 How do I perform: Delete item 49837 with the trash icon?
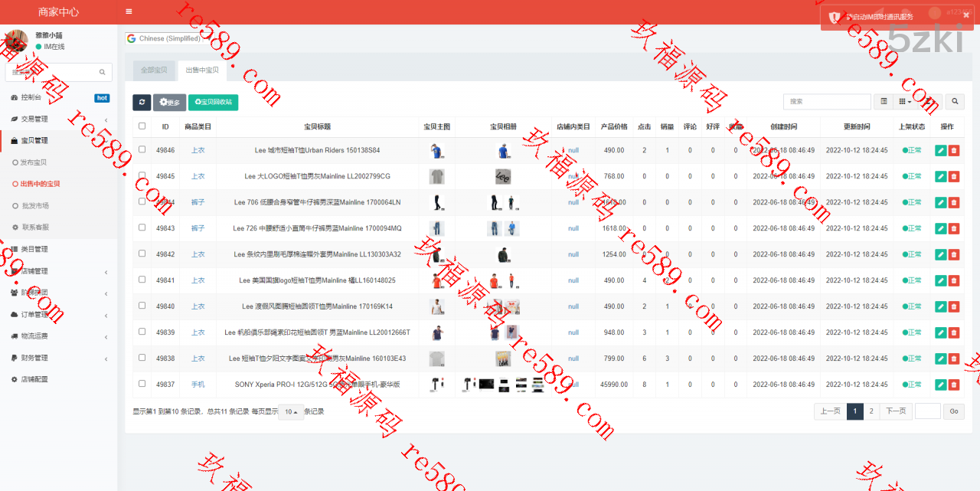(x=953, y=385)
